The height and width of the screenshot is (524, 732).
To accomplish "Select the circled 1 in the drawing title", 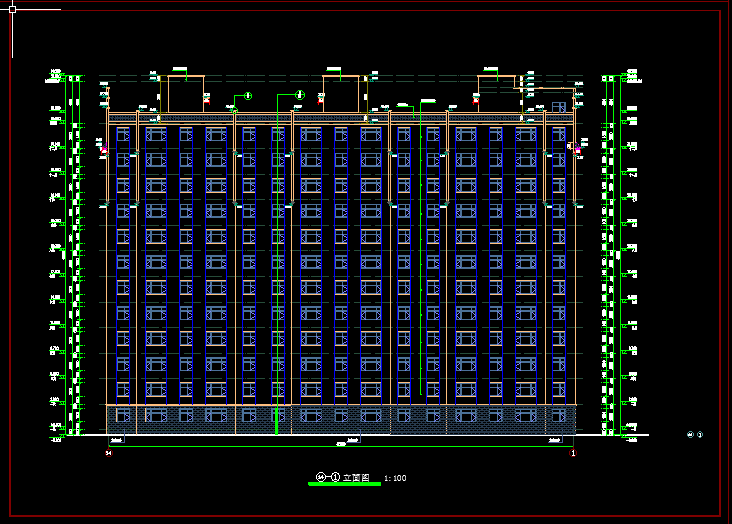I will (x=336, y=477).
